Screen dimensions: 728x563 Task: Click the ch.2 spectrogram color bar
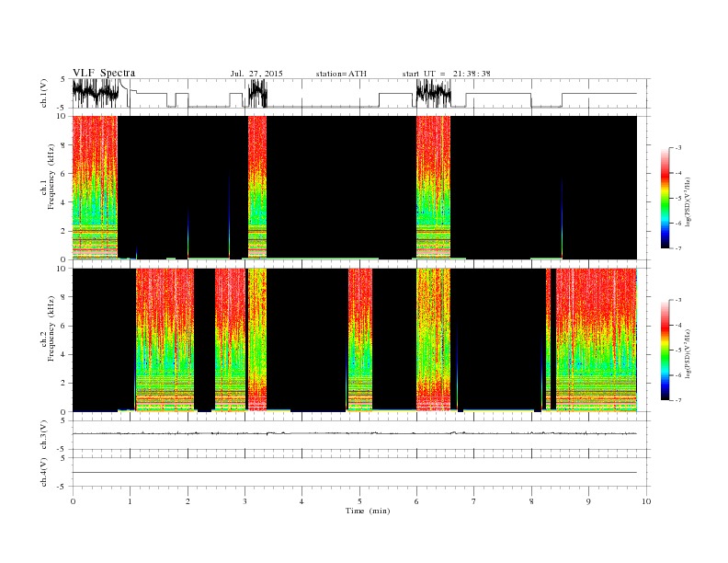click(x=665, y=350)
